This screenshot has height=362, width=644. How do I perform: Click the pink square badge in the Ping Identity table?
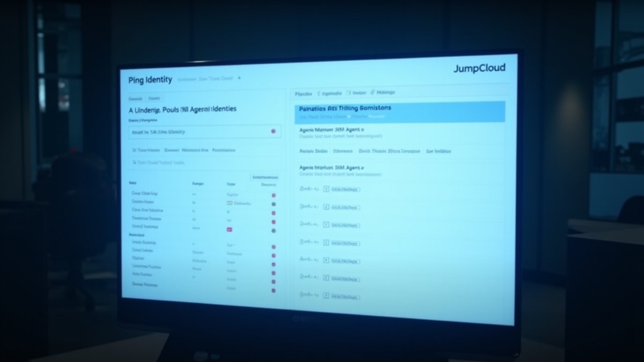click(230, 230)
